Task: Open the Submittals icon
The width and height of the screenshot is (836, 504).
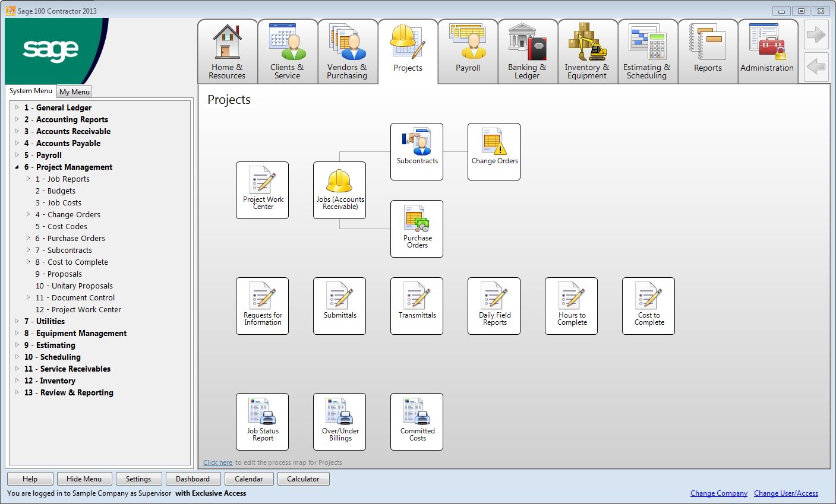Action: [x=340, y=306]
